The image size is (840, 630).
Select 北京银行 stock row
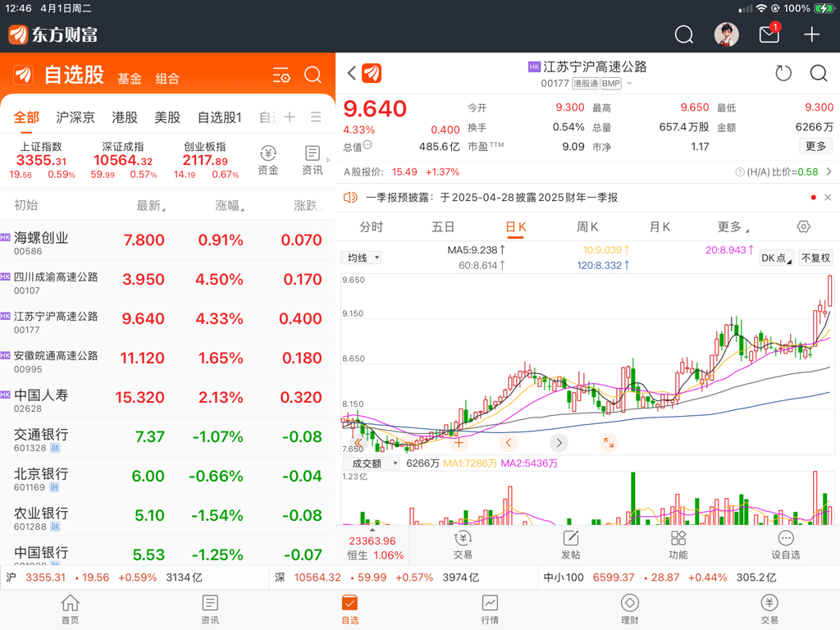point(167,476)
